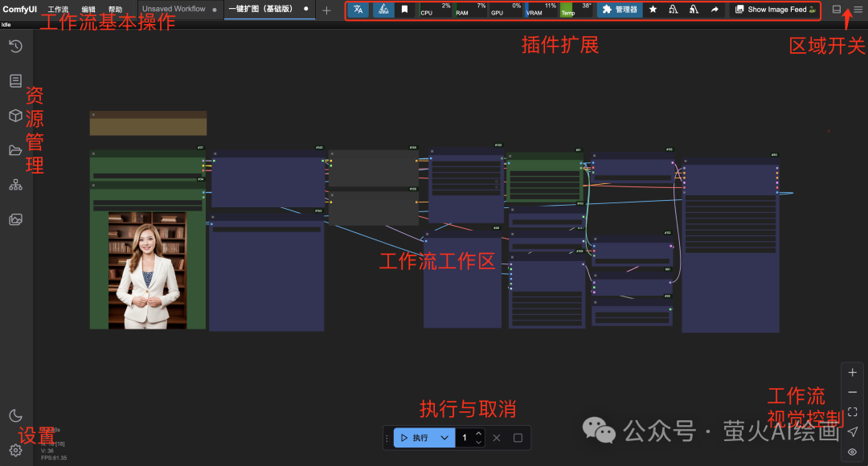Expand the 执行 run options dropdown
Screen dimensions: 868x466
[444, 437]
